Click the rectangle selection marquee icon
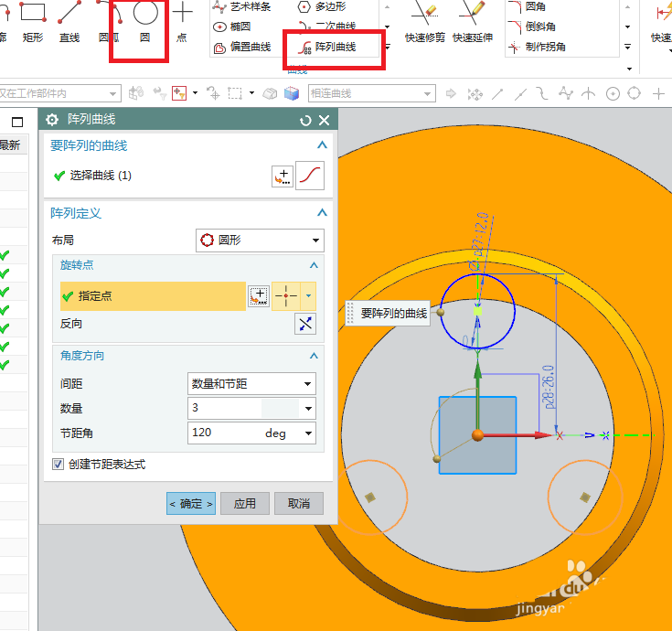The width and height of the screenshot is (672, 631). tap(234, 93)
